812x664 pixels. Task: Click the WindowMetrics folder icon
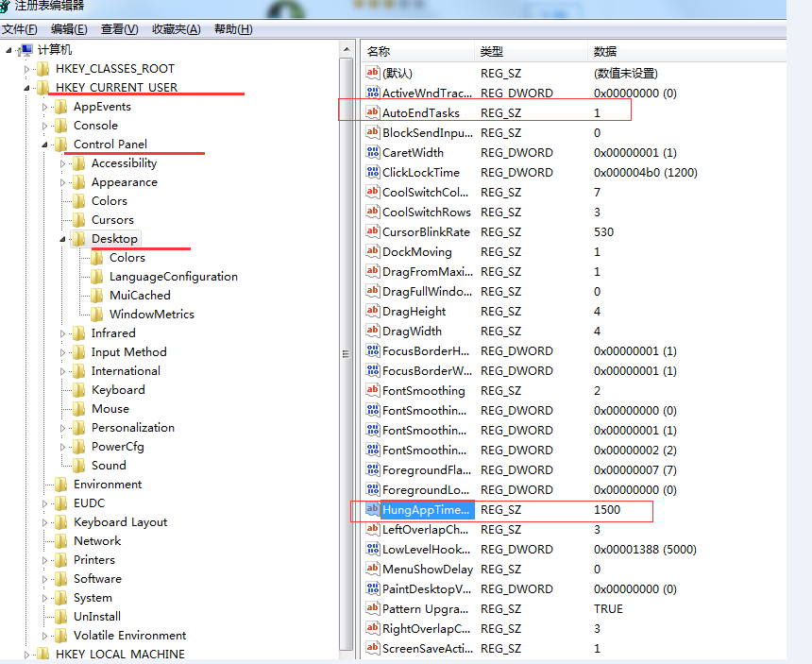point(97,315)
